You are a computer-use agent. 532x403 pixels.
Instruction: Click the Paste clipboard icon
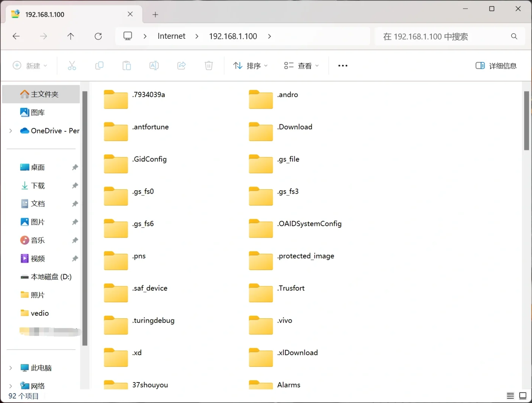(x=127, y=66)
